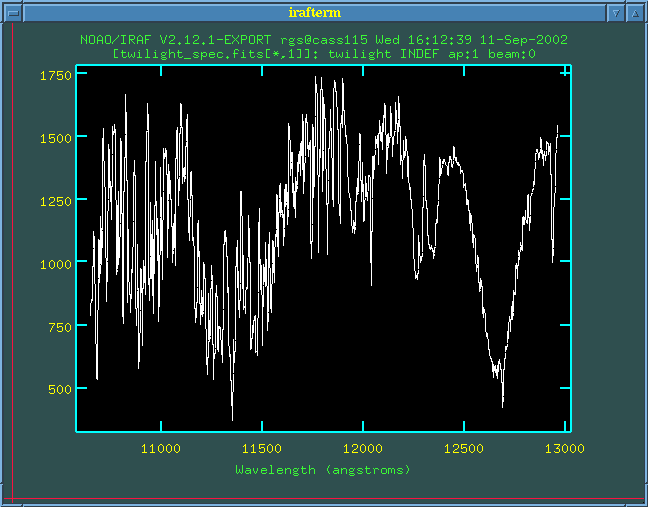648x507 pixels.
Task: Select the Wavelength (angstroms) axis label
Action: [x=323, y=469]
